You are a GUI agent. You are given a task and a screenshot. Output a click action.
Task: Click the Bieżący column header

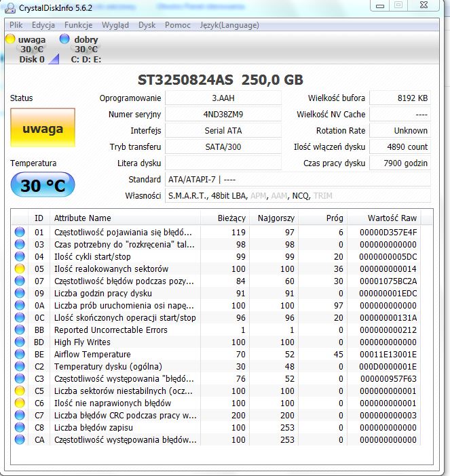[x=225, y=218]
